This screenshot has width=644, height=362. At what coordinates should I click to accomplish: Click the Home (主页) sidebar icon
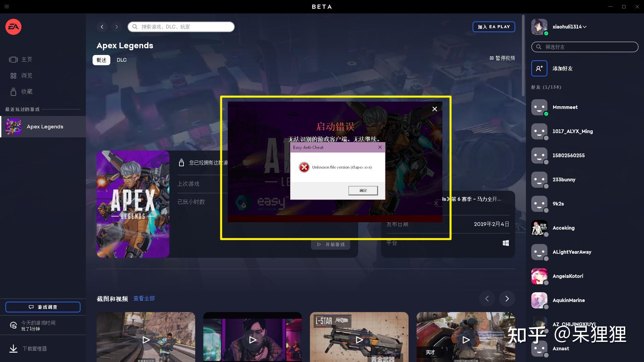[x=13, y=60]
